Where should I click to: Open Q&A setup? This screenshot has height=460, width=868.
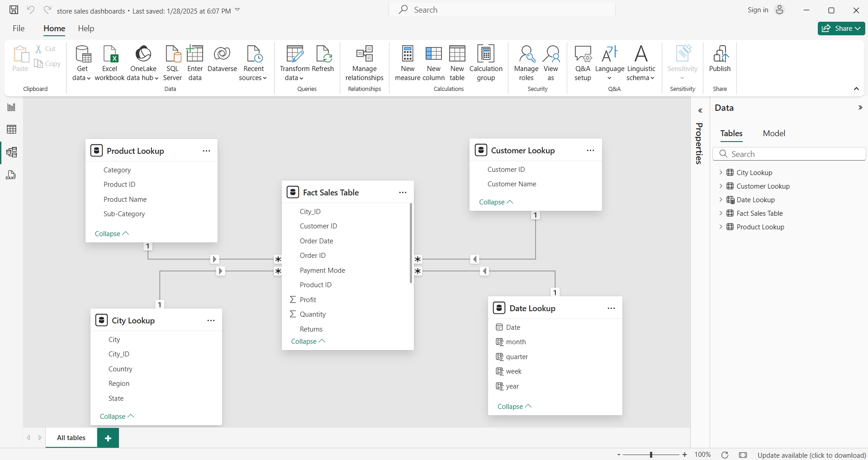tap(583, 63)
